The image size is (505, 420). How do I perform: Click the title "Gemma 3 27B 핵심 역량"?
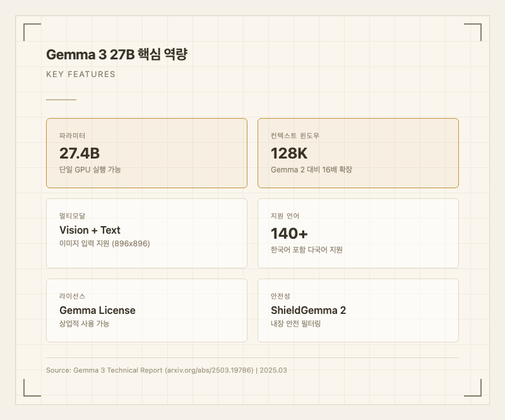coord(117,55)
